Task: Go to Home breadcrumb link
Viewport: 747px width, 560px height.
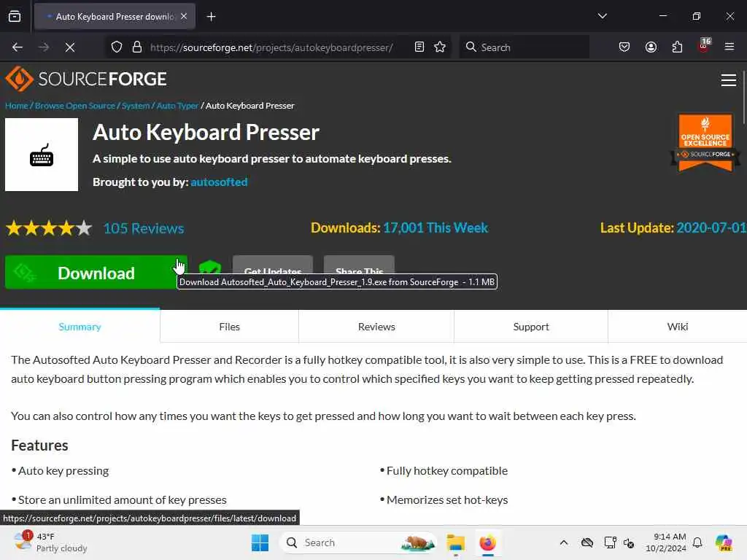Action: (x=17, y=106)
